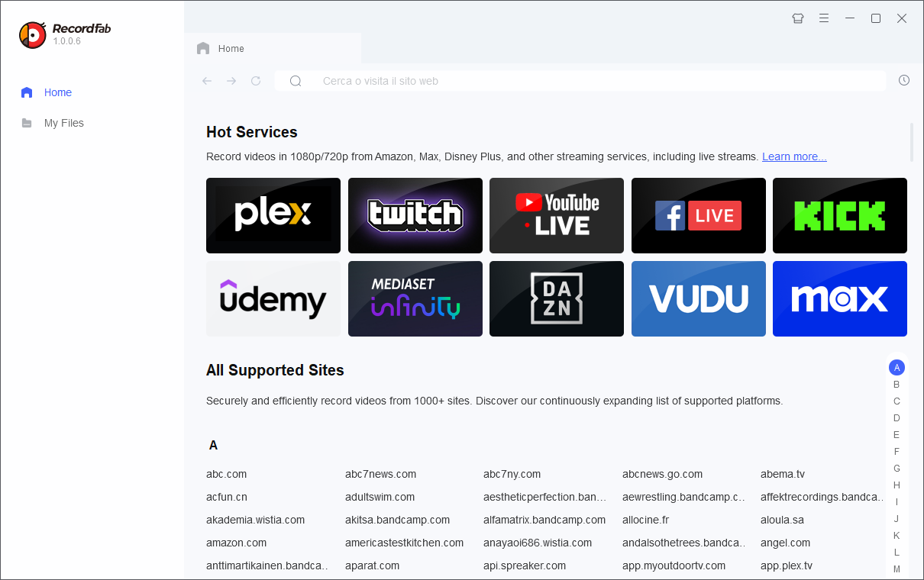Open the anayaoi686.wistia.com link
Viewport: 924px width, 580px height.
[538, 543]
